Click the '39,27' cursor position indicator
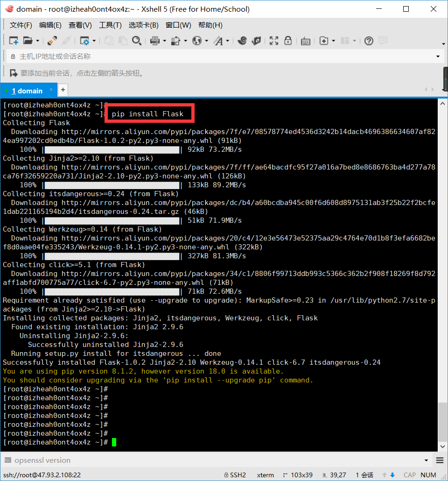 click(334, 475)
